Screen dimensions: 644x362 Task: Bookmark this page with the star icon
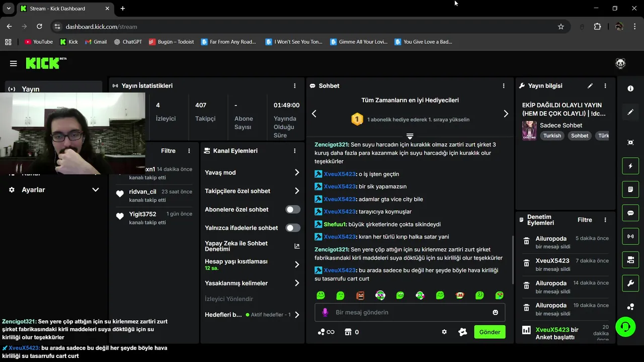pos(560,27)
